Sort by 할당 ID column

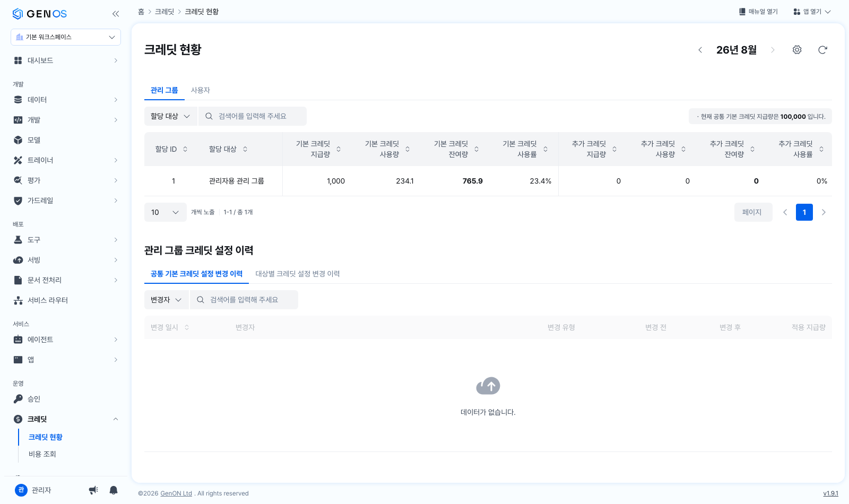click(185, 149)
